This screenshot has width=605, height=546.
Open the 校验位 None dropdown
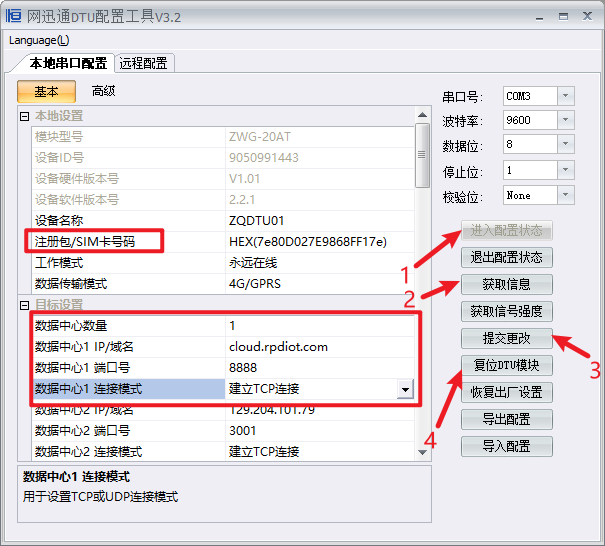(x=566, y=195)
